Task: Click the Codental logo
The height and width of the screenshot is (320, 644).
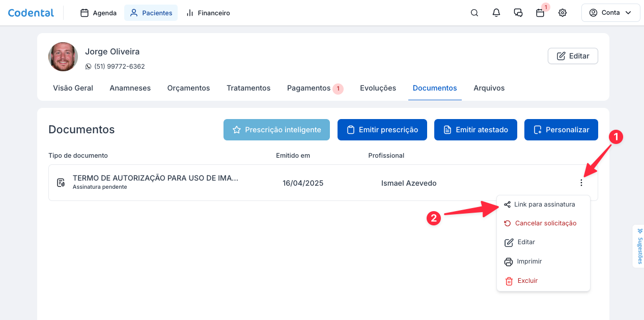Action: click(31, 13)
